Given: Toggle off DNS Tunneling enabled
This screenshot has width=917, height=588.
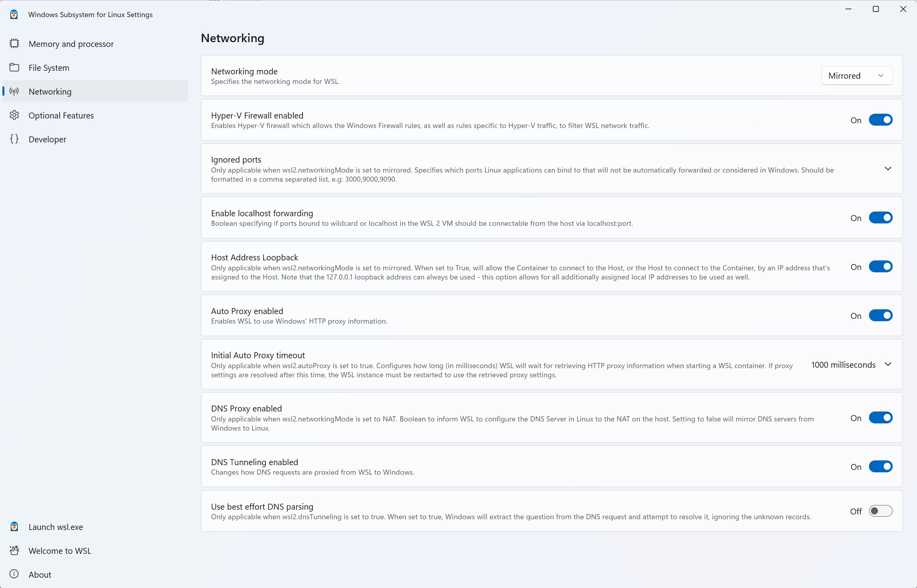Looking at the screenshot, I should pyautogui.click(x=880, y=466).
